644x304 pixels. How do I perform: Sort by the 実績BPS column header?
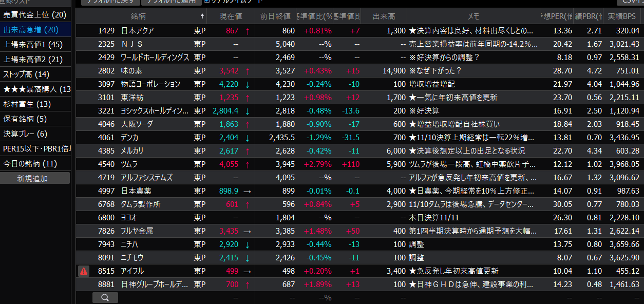click(x=622, y=16)
